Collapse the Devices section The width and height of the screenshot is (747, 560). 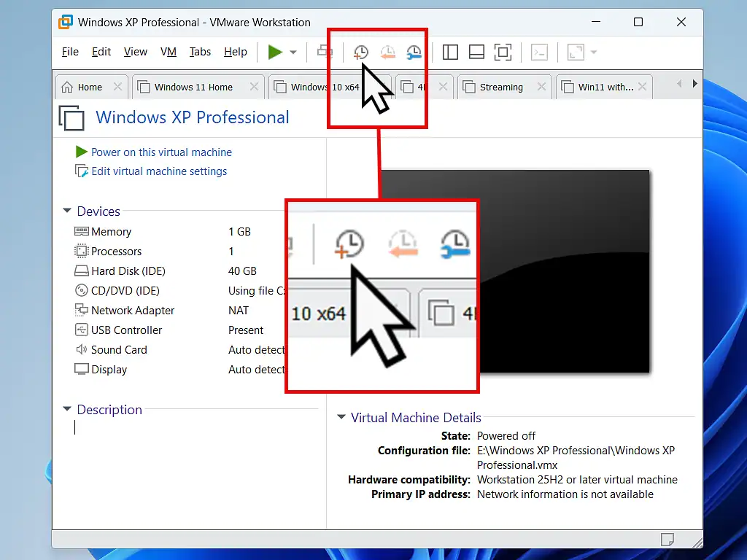click(x=67, y=211)
